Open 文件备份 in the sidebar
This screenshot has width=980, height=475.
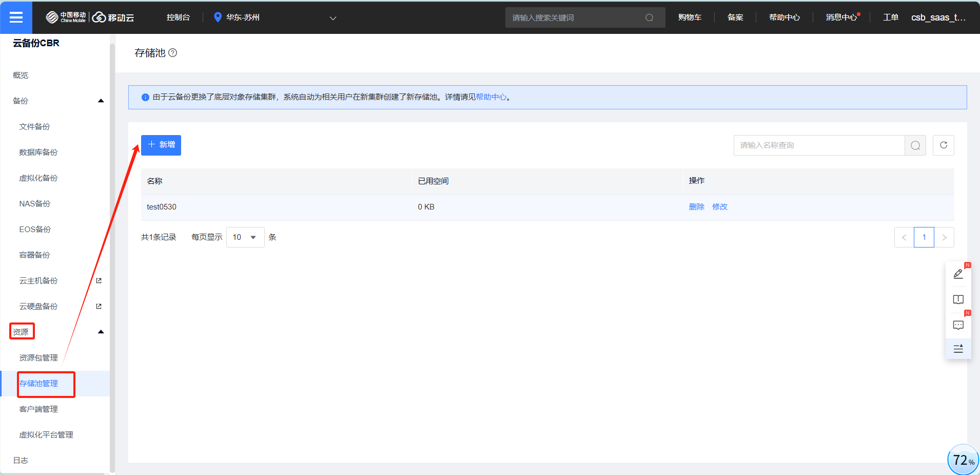tap(34, 126)
